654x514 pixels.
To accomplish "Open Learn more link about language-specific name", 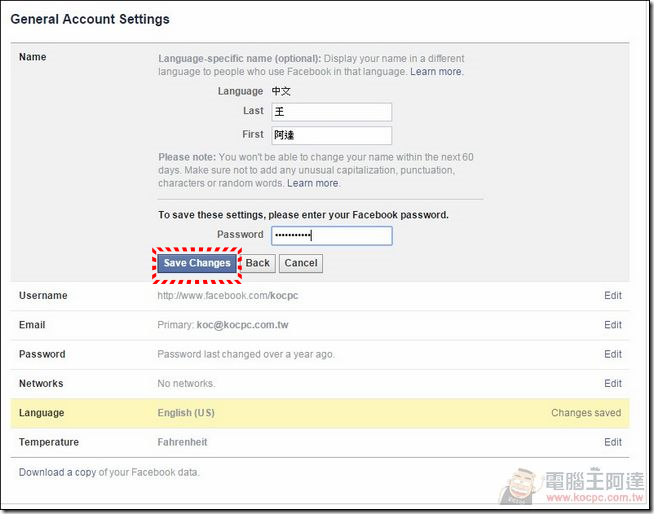I will (436, 72).
